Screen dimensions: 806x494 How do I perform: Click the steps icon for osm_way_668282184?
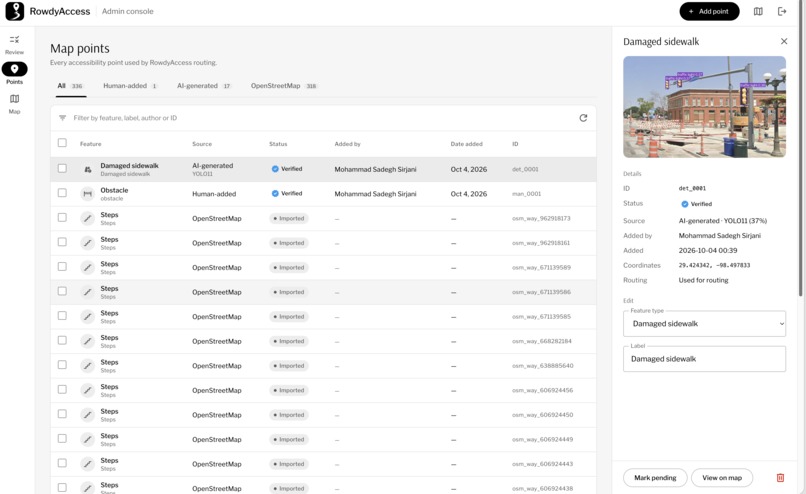click(x=88, y=341)
